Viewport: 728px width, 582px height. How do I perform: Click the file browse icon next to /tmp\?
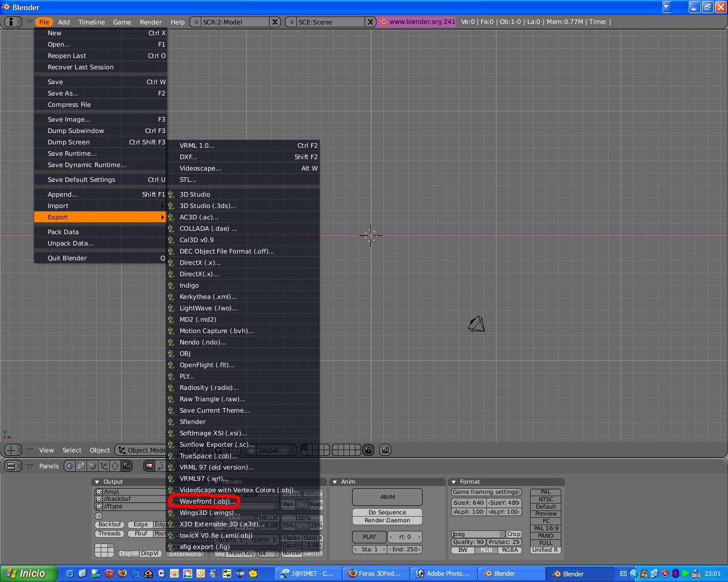pyautogui.click(x=99, y=492)
